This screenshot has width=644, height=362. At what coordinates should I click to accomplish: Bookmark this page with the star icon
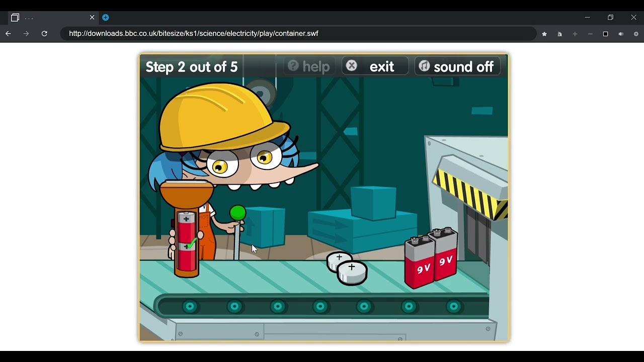tap(544, 34)
